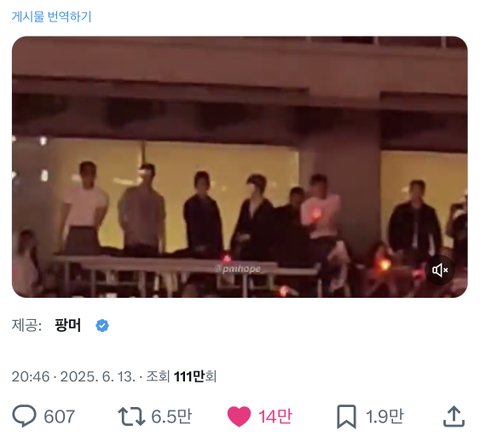Image resolution: width=480 pixels, height=448 pixels.
Task: Toggle the pink heart like icon
Action: click(x=239, y=416)
